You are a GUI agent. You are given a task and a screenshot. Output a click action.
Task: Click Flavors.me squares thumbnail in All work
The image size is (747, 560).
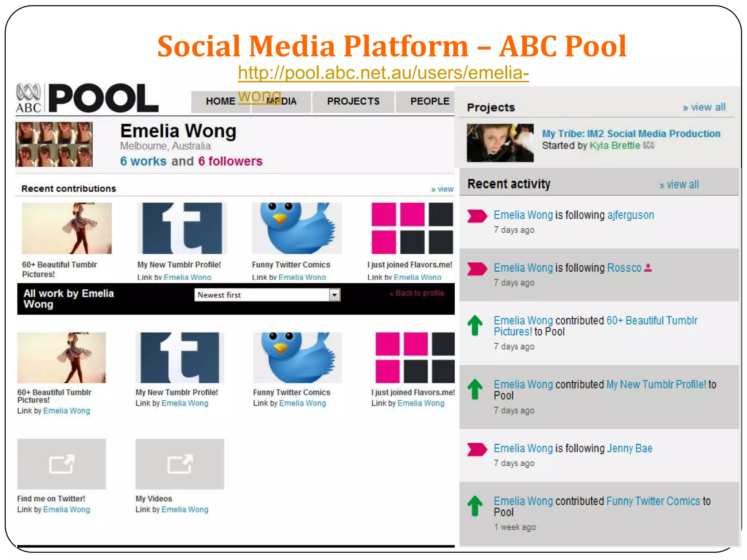coord(415,358)
